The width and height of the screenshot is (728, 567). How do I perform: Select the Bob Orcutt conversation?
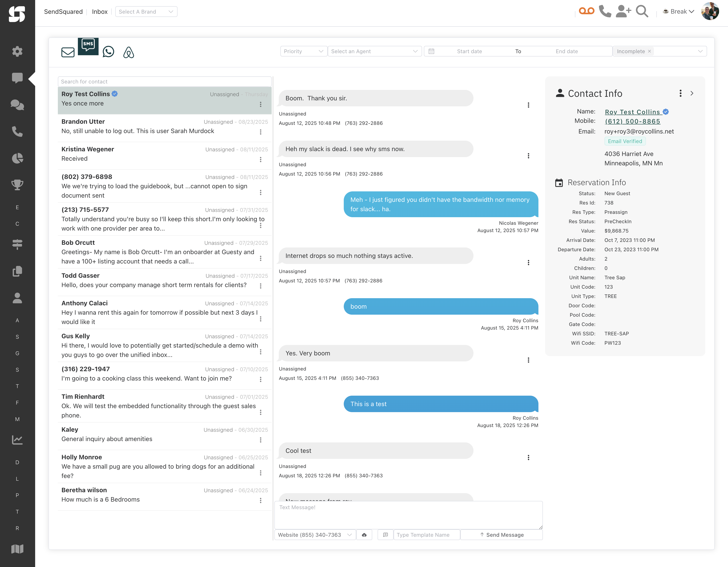(165, 252)
